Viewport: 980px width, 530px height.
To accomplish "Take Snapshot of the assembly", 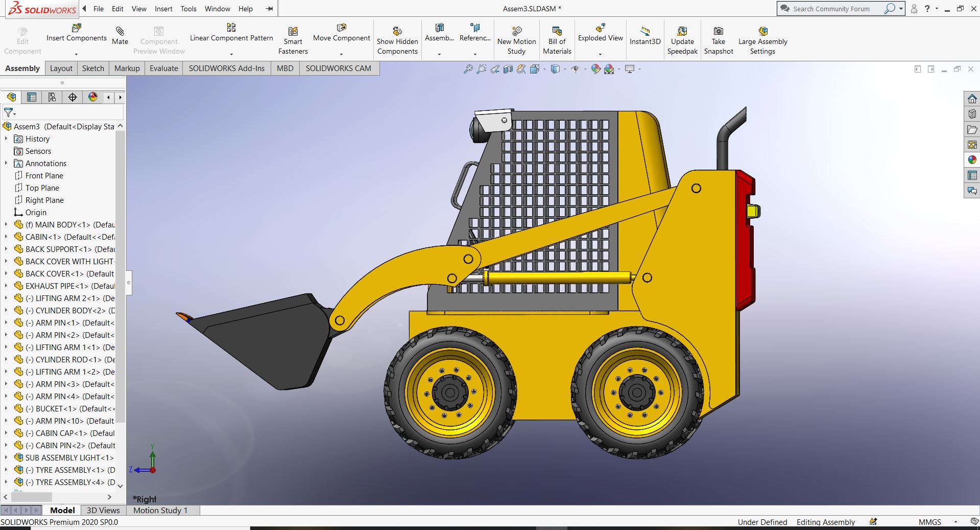I will (x=719, y=41).
